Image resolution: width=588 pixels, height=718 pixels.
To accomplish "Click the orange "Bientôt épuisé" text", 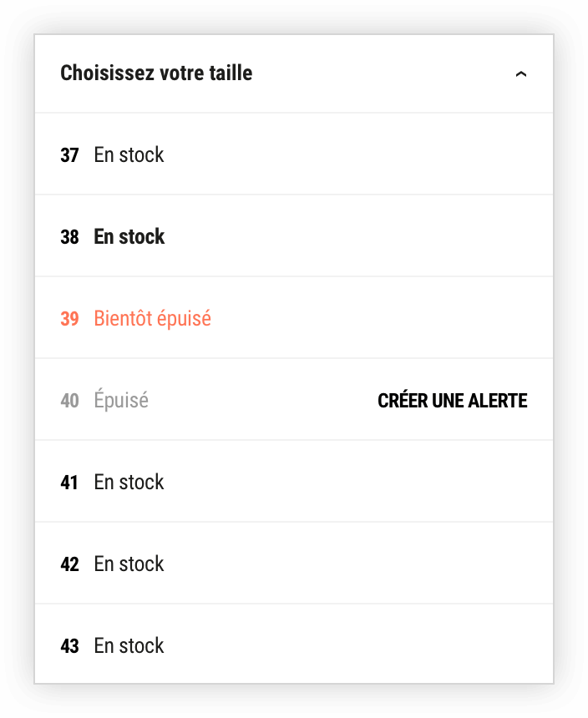I will (x=153, y=319).
